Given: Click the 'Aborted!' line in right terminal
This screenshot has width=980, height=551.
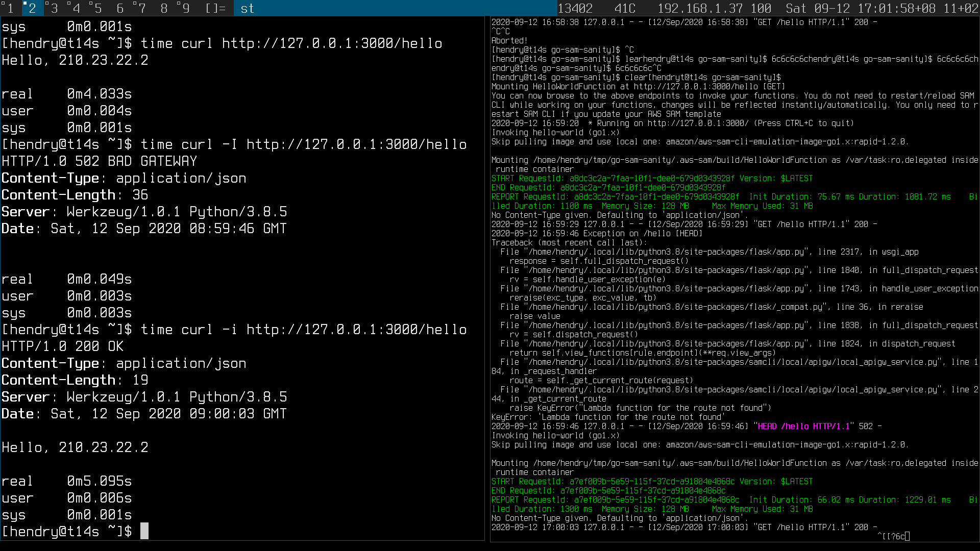Looking at the screenshot, I should tap(509, 41).
